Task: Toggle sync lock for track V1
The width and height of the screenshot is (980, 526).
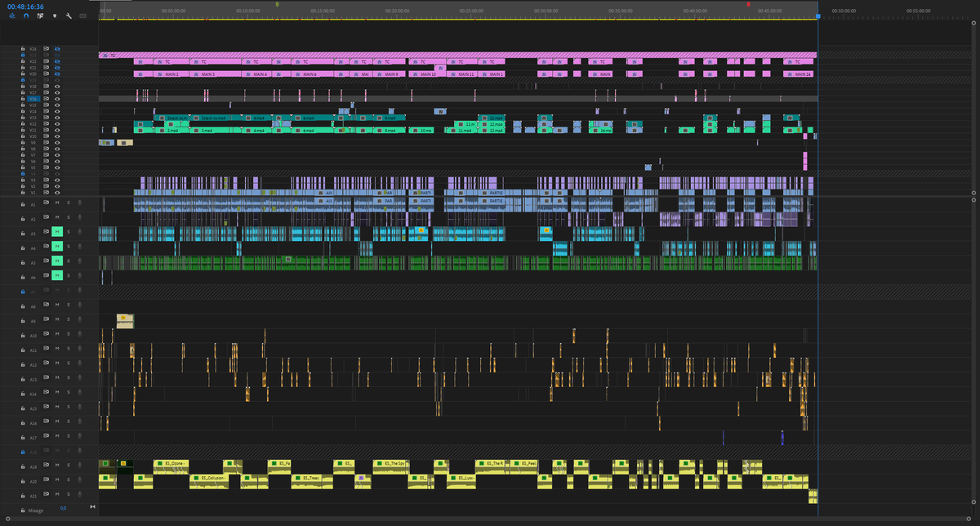Action: click(x=47, y=193)
